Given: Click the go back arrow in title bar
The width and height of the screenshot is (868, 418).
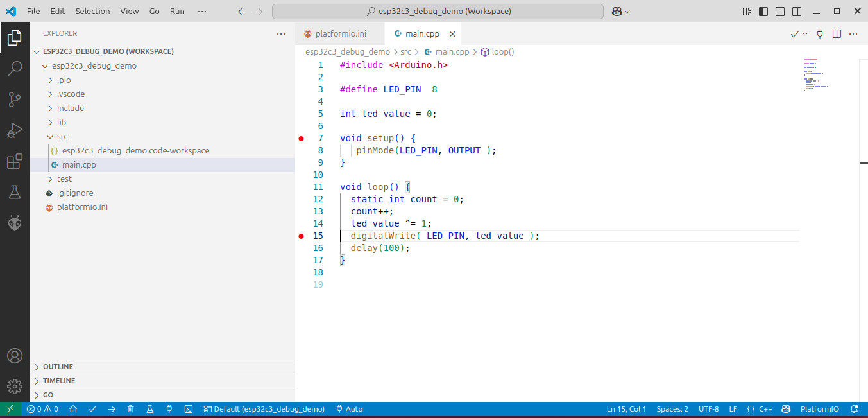Looking at the screenshot, I should pyautogui.click(x=242, y=12).
